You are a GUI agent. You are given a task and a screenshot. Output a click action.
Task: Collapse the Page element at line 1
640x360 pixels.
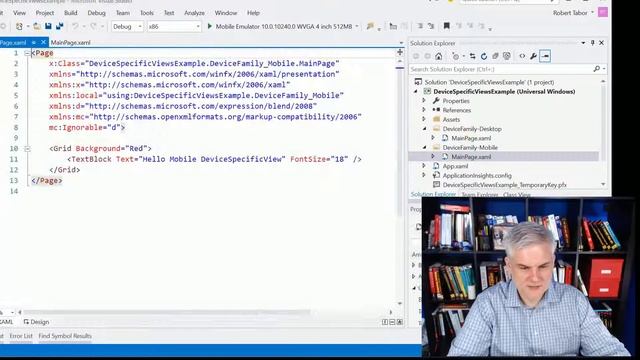pos(27,53)
